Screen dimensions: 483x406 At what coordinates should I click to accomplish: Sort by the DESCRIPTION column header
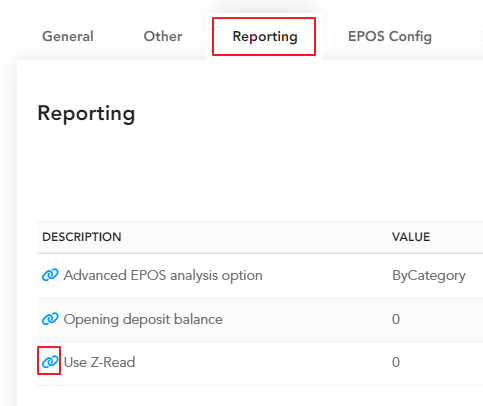tap(82, 237)
